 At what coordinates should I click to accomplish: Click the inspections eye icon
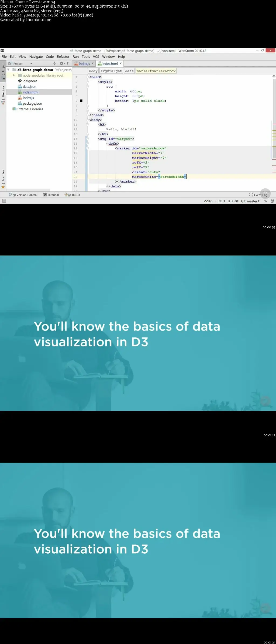274,76
